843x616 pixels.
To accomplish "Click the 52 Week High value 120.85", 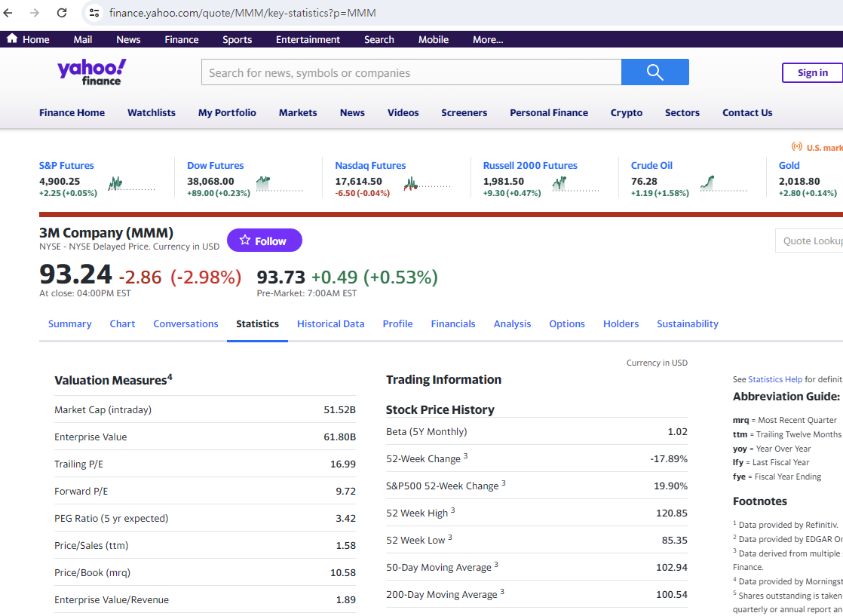I will [x=672, y=513].
